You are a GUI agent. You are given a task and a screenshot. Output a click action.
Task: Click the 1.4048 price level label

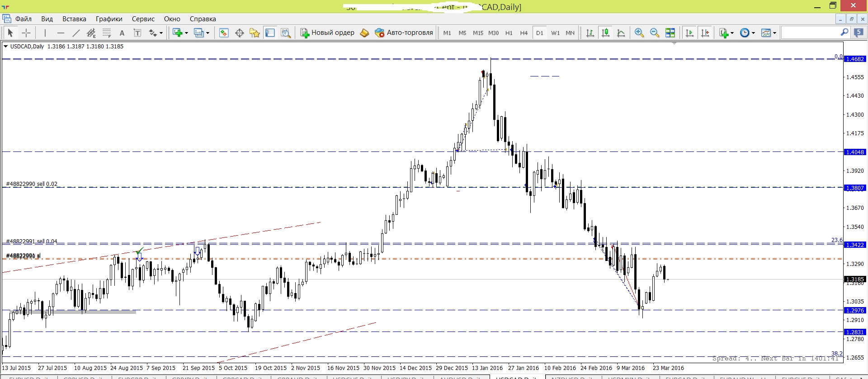[x=855, y=152]
